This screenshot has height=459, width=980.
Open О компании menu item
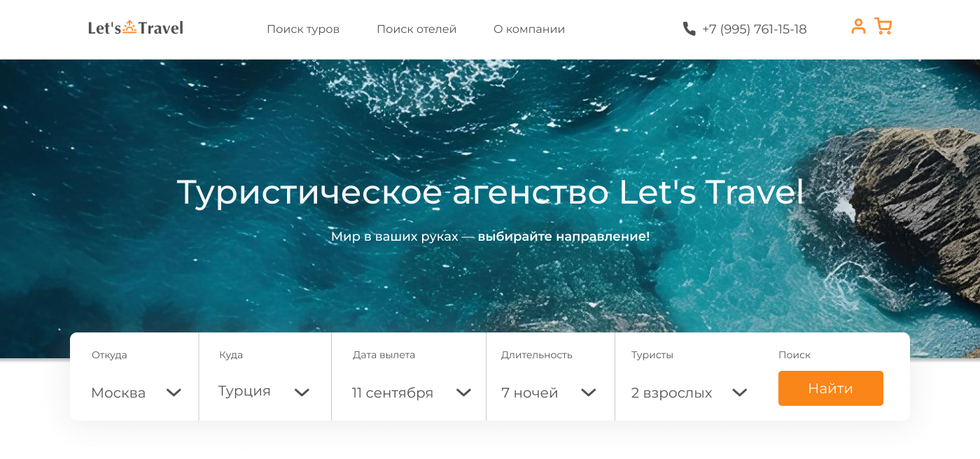(x=529, y=29)
